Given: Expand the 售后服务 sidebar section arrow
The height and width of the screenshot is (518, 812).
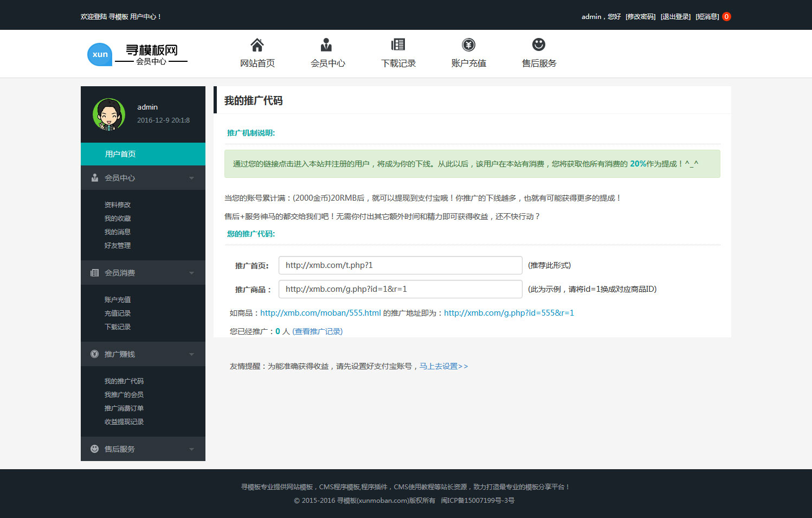Looking at the screenshot, I should click(191, 449).
